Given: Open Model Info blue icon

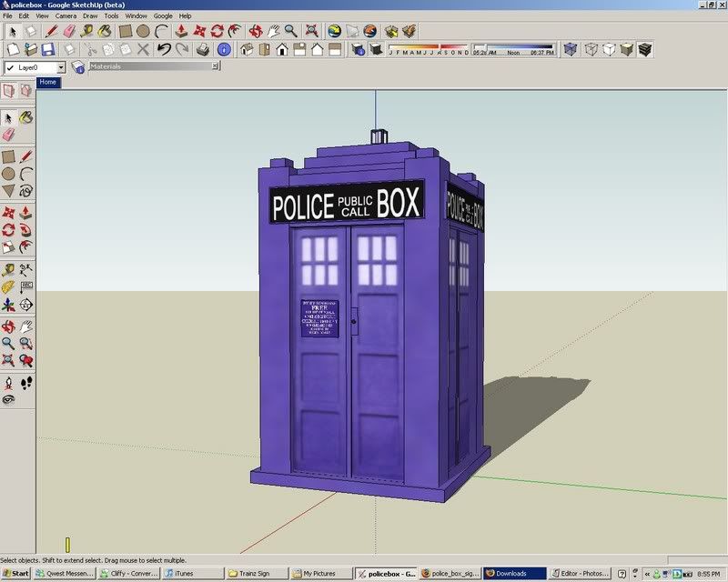Looking at the screenshot, I should (x=224, y=49).
